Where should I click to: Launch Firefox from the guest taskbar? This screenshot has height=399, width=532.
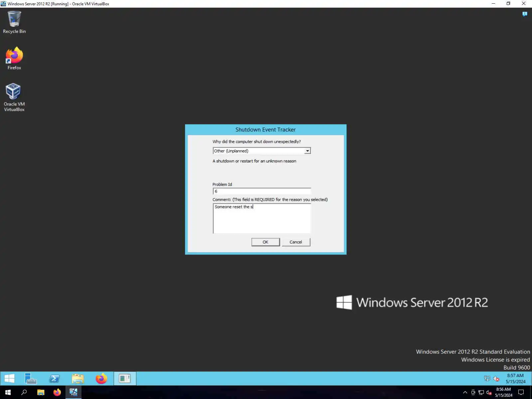[x=101, y=378]
